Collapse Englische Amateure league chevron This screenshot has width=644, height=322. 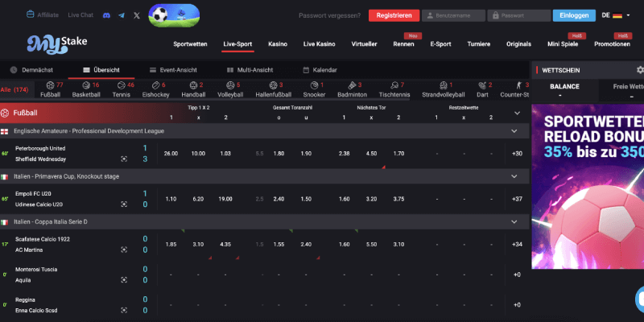point(514,131)
